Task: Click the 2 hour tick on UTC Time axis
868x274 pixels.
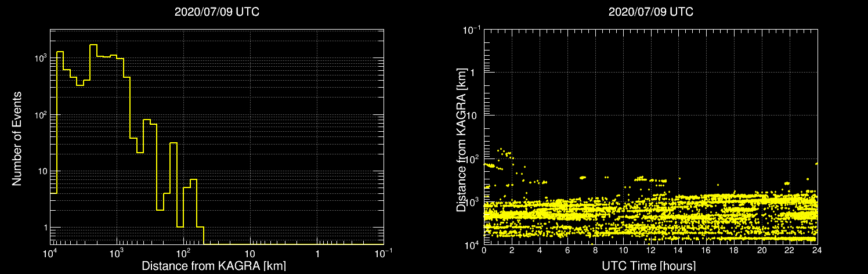Action: click(x=512, y=251)
